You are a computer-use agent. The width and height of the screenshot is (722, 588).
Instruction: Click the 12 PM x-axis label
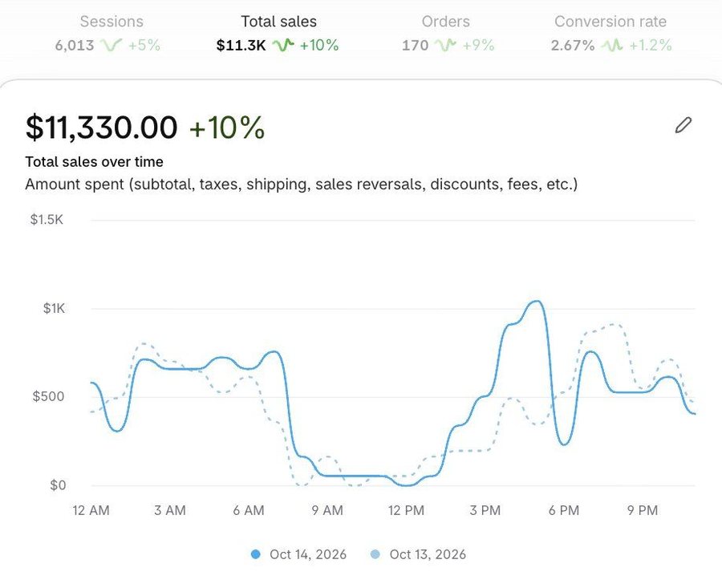click(406, 510)
